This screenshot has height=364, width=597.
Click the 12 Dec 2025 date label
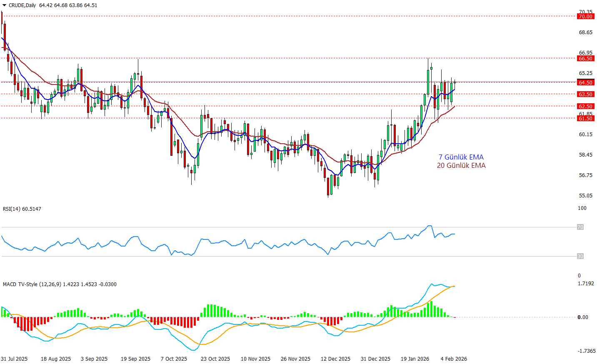(335, 359)
